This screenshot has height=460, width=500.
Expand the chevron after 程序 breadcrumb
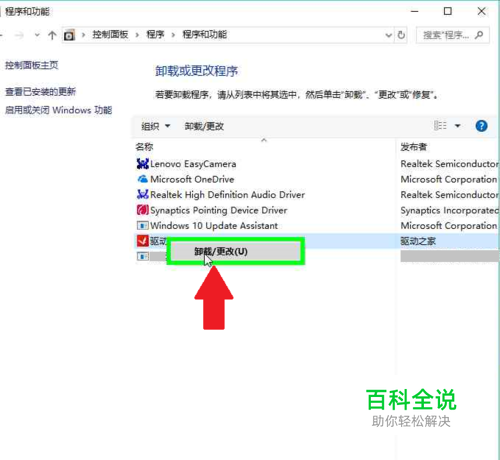click(173, 35)
